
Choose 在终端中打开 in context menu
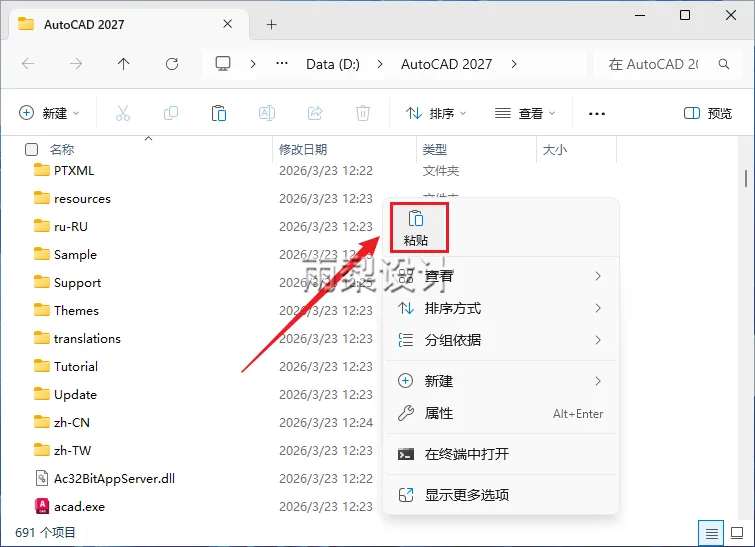pos(501,454)
